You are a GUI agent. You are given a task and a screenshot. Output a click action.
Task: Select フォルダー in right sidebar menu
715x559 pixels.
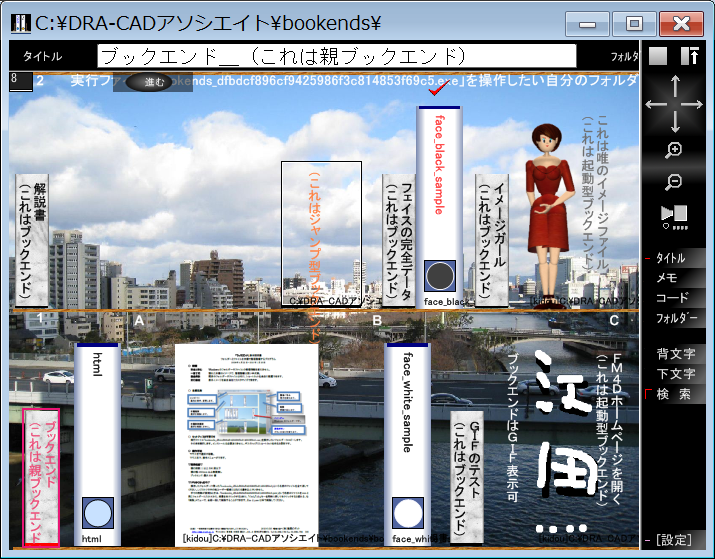point(676,318)
